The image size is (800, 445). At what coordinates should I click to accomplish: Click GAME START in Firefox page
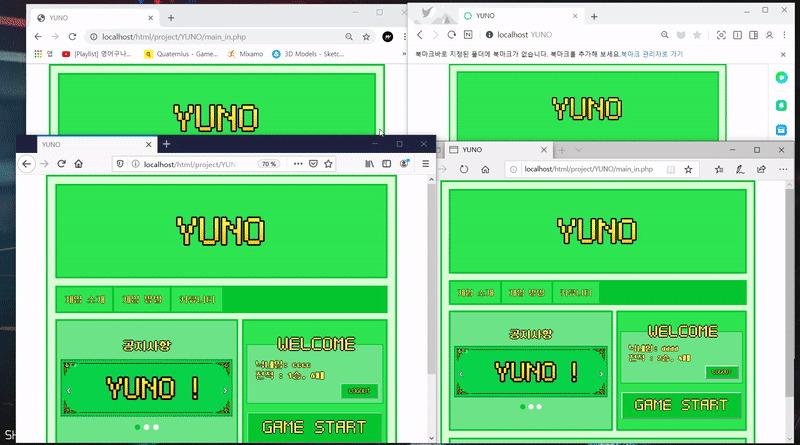tap(314, 427)
